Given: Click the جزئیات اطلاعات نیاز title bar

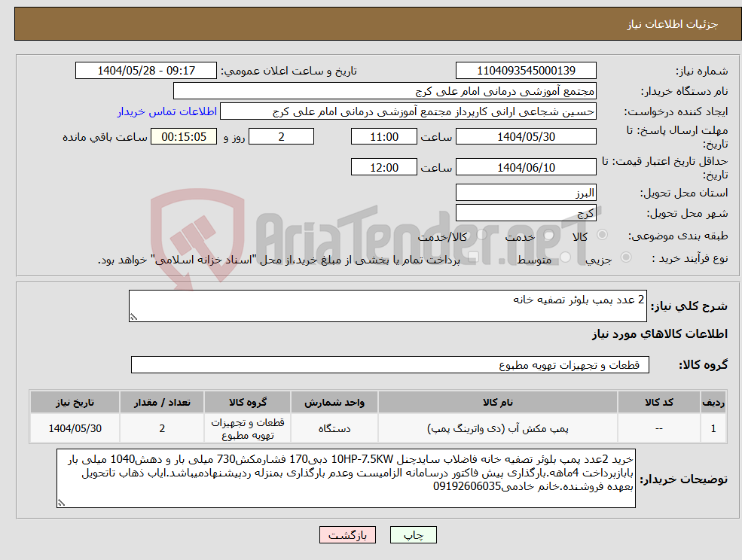Looking at the screenshot, I should (371, 23).
